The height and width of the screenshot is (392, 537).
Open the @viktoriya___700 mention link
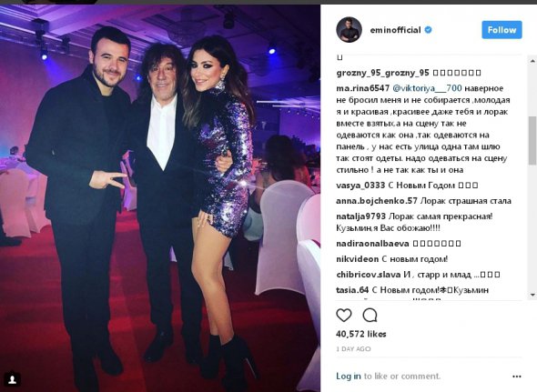[x=427, y=88]
